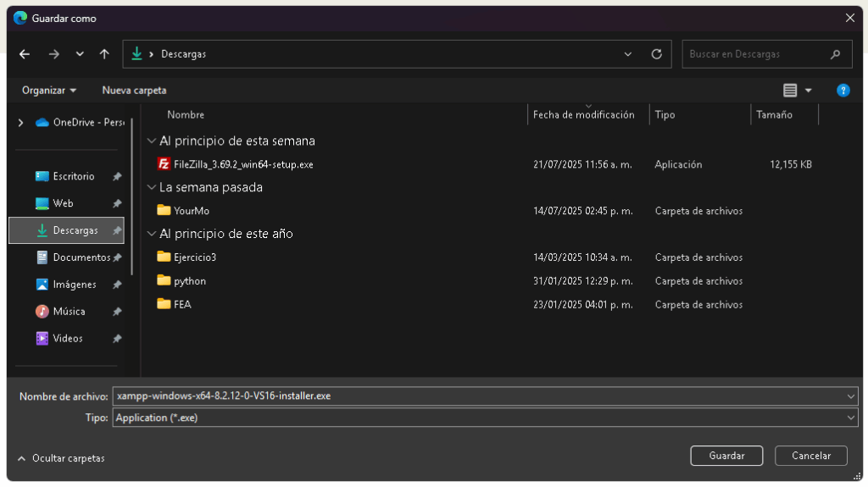The width and height of the screenshot is (868, 487).
Task: Click the pin icon next to Web
Action: [117, 203]
